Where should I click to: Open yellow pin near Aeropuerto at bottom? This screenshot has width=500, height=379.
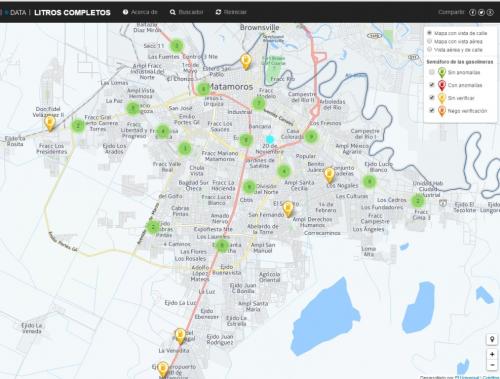point(163,370)
